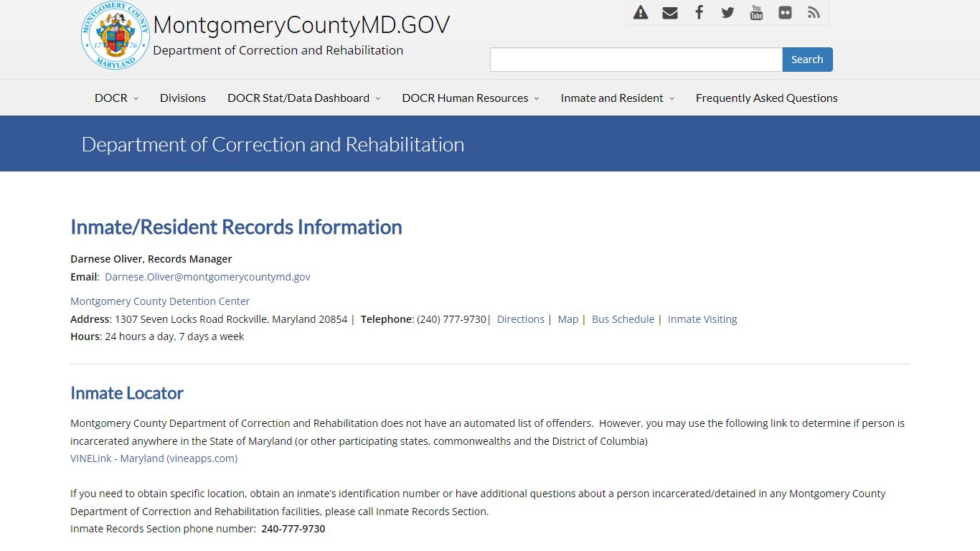Email Darnese Oliver via the address link
The height and width of the screenshot is (551, 980).
click(207, 276)
